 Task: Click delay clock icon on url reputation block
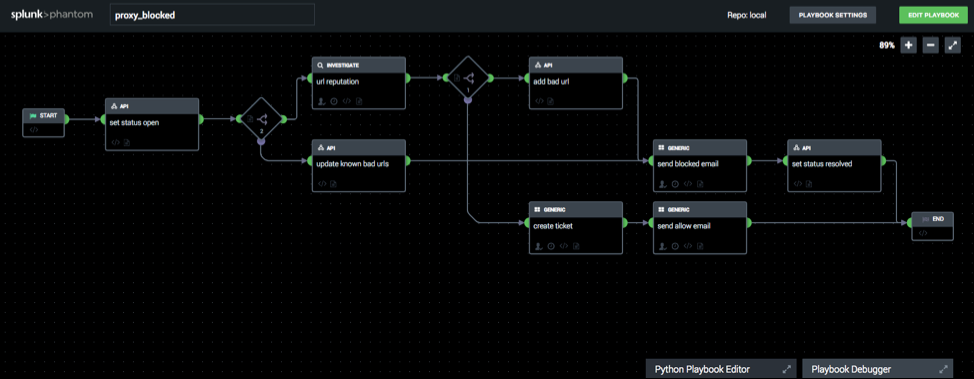coord(334,101)
